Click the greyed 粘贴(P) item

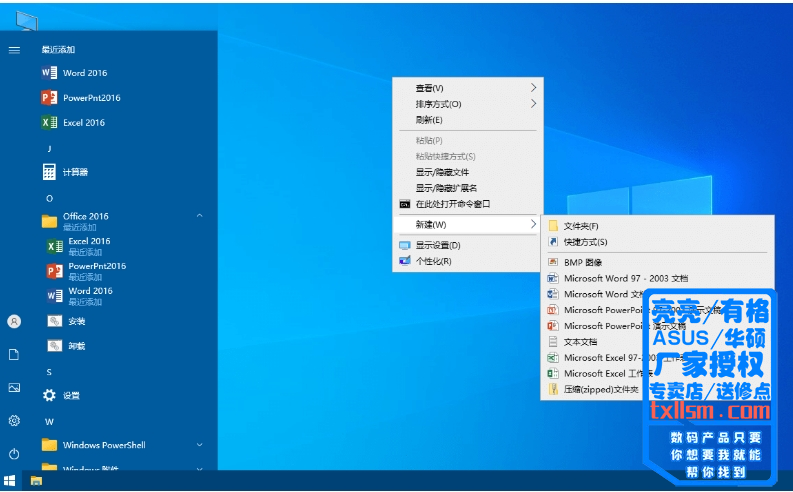468,141
